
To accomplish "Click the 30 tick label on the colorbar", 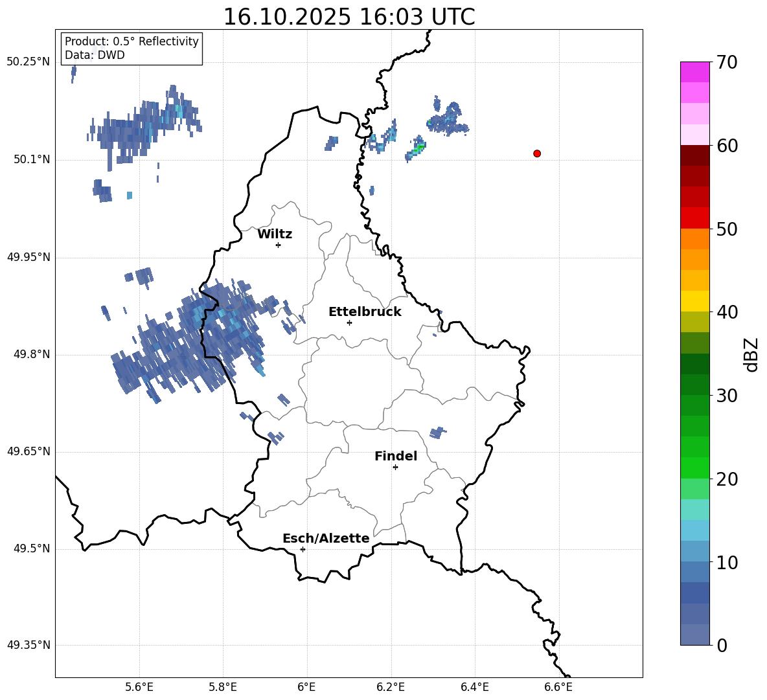I will tap(727, 396).
